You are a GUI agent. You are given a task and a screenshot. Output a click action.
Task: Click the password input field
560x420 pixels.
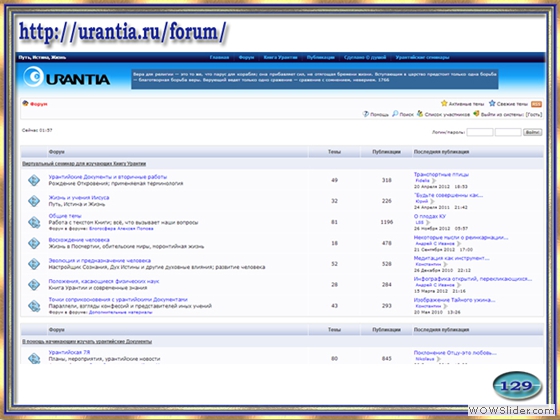tap(508, 132)
